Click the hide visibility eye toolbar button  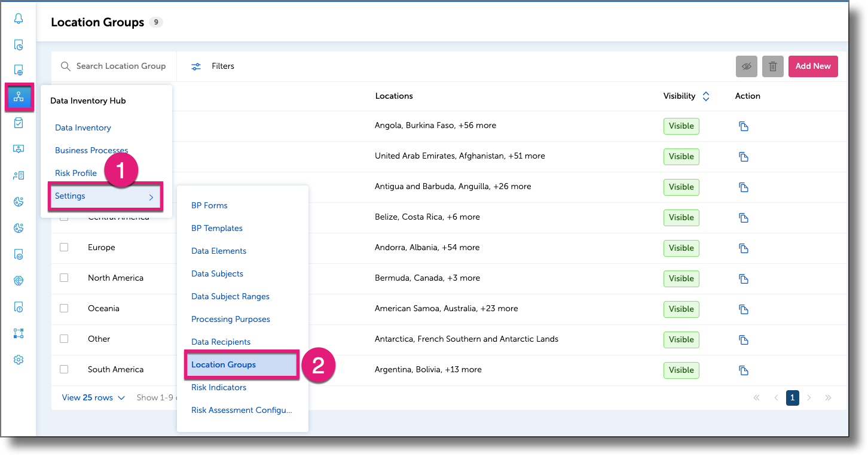tap(746, 66)
